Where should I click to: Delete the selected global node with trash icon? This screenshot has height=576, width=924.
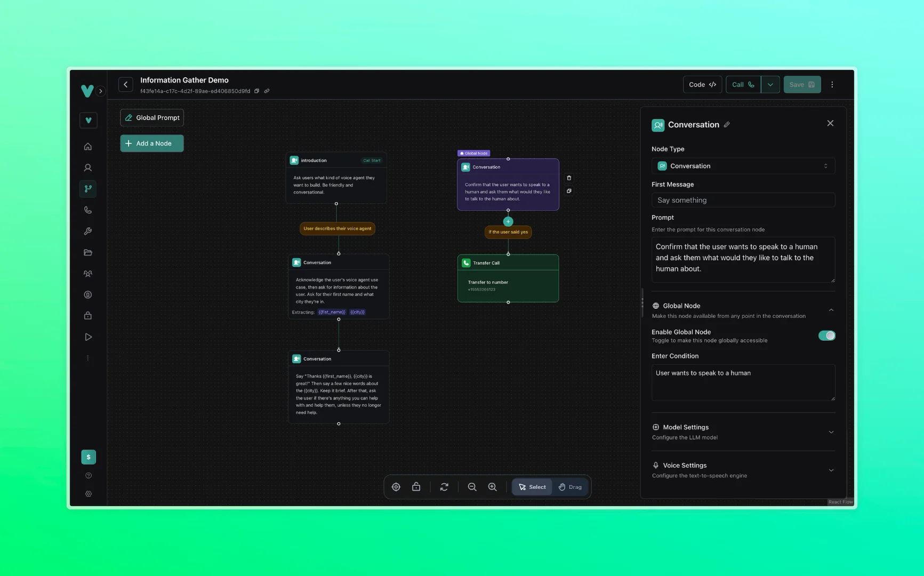tap(569, 178)
